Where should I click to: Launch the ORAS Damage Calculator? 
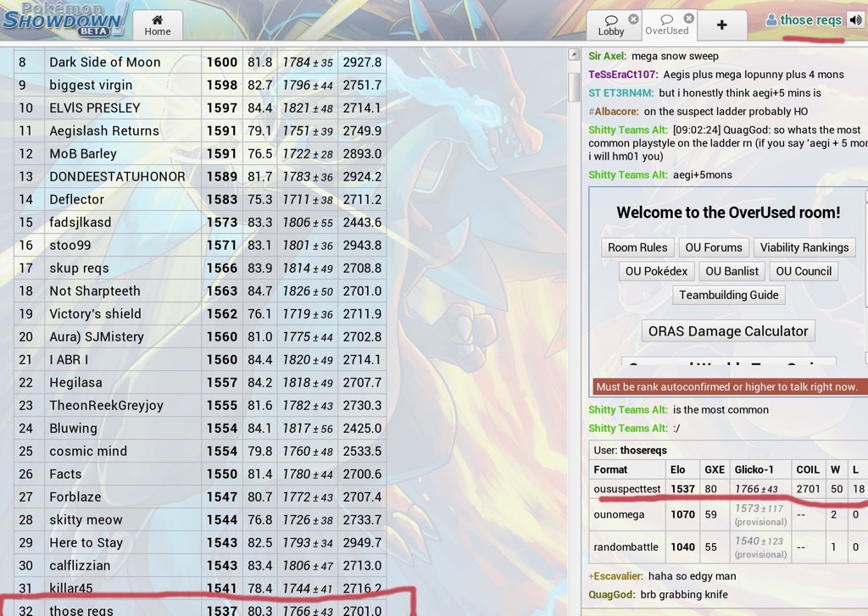728,331
